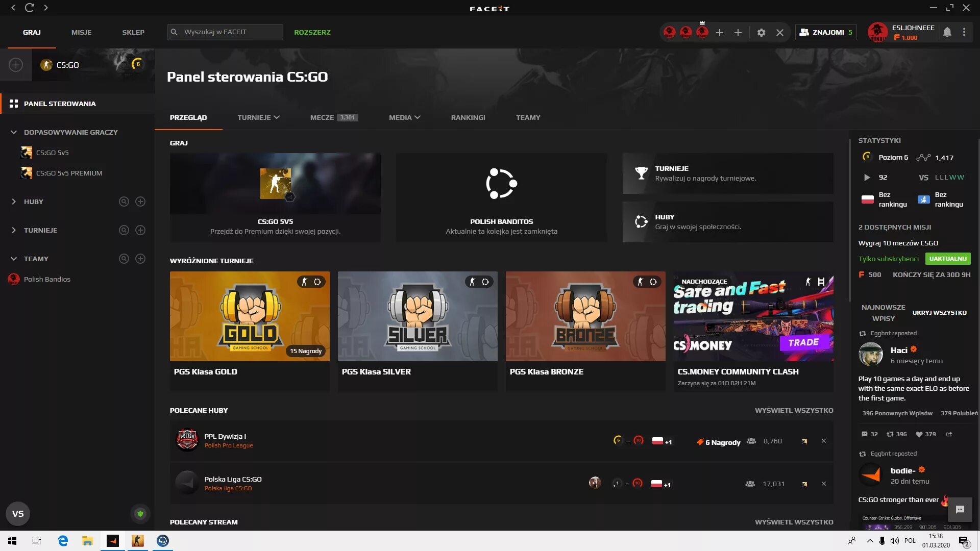
Task: Click UKRYJ WSZYSTKO to hide posts
Action: point(939,313)
